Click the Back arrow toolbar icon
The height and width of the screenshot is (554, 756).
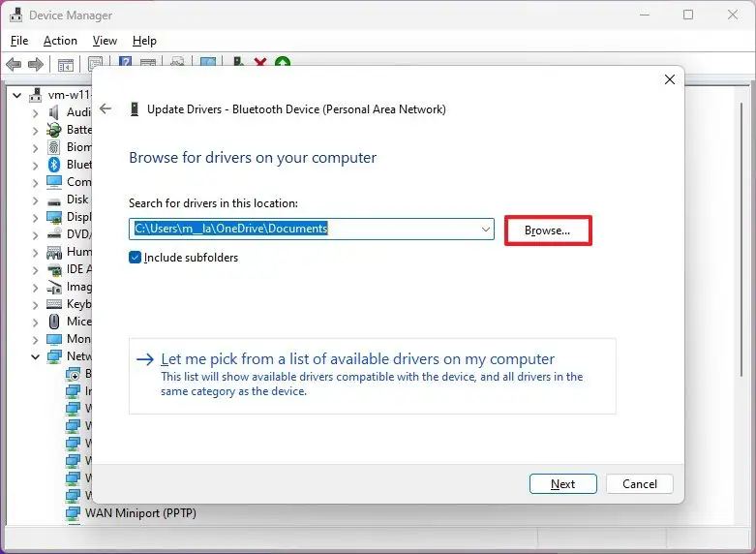14,64
